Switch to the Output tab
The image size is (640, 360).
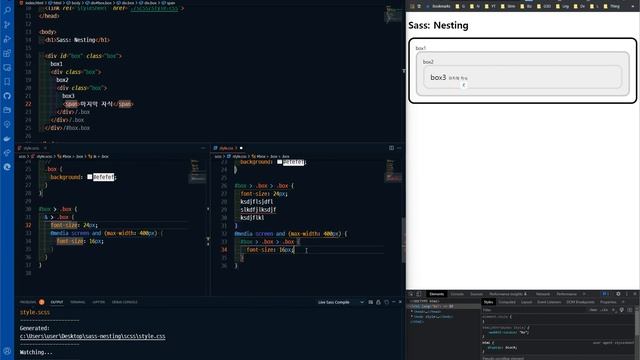point(57,302)
